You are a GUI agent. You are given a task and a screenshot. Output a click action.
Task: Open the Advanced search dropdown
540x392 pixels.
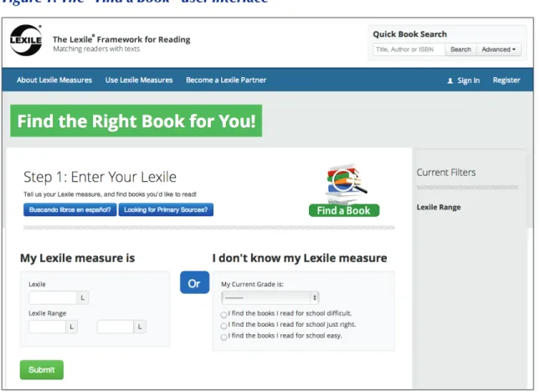pyautogui.click(x=499, y=49)
